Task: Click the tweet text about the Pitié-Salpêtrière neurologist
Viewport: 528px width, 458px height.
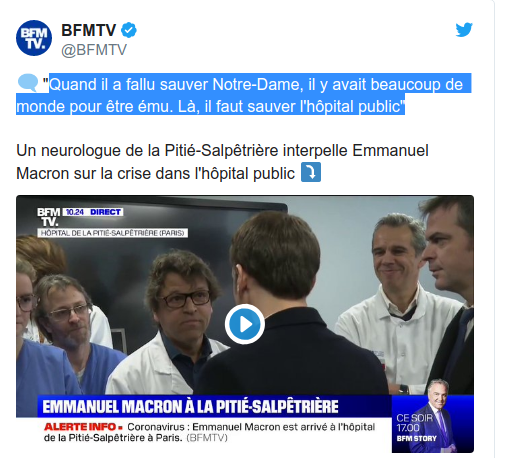Action: [x=222, y=162]
